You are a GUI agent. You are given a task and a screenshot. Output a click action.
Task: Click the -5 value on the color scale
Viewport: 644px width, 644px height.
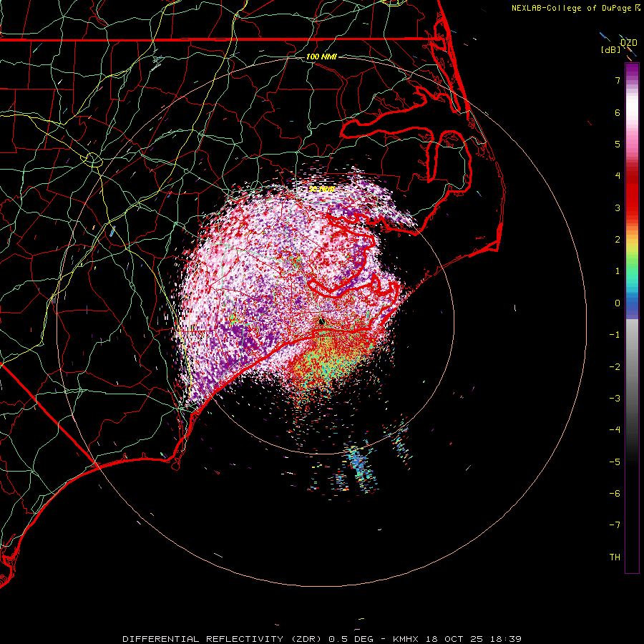[615, 462]
